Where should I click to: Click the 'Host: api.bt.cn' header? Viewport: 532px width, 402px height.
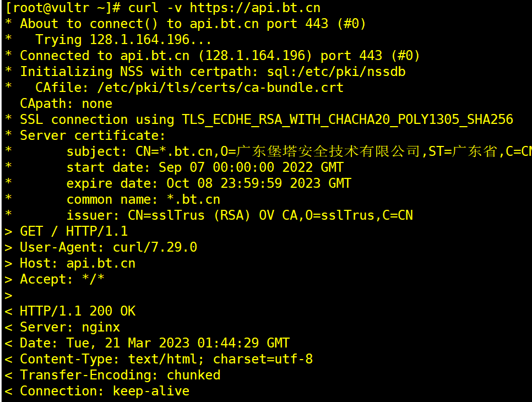point(77,263)
